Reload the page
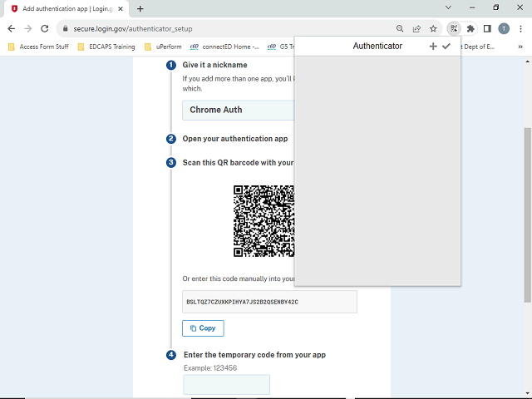 click(x=46, y=28)
